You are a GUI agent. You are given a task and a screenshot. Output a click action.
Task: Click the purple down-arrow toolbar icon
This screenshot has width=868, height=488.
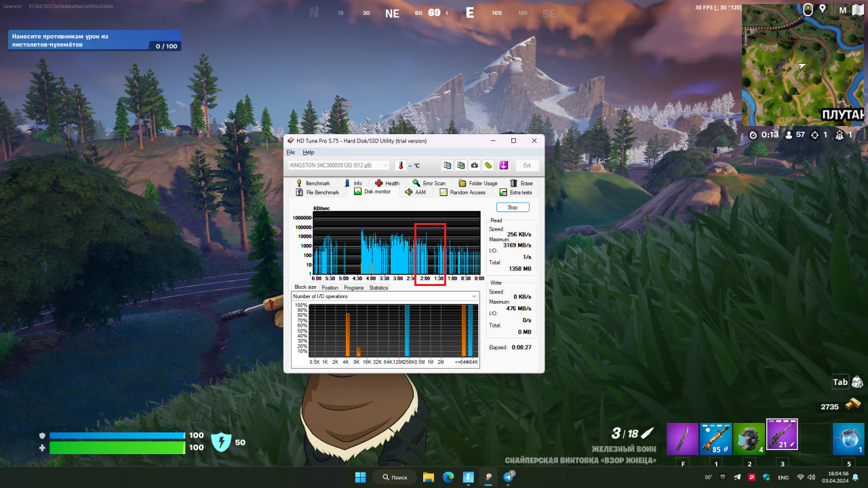coord(503,165)
